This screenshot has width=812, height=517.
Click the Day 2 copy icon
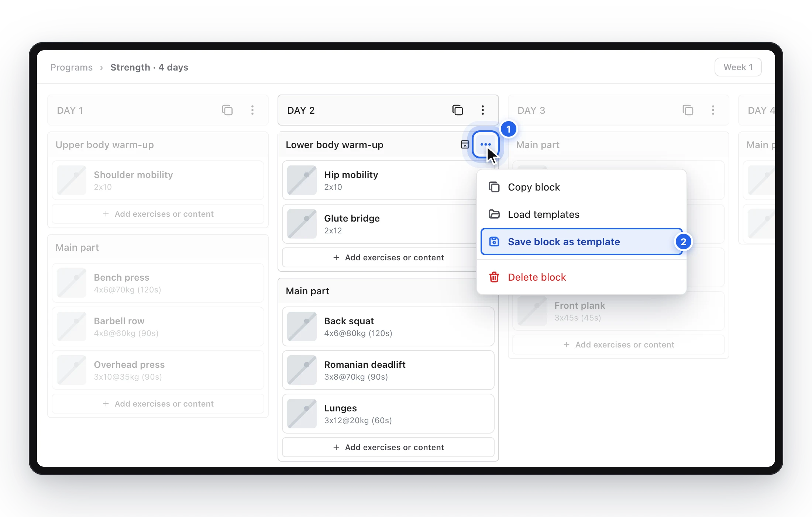point(458,110)
